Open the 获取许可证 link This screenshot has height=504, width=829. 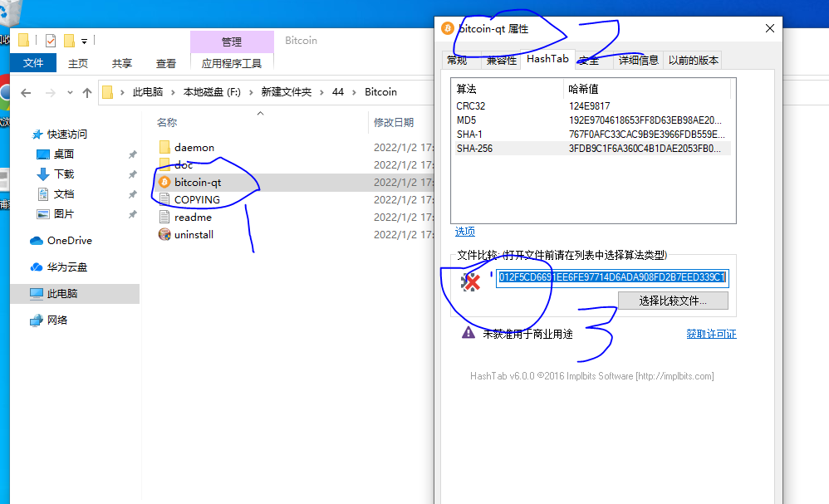pyautogui.click(x=711, y=334)
